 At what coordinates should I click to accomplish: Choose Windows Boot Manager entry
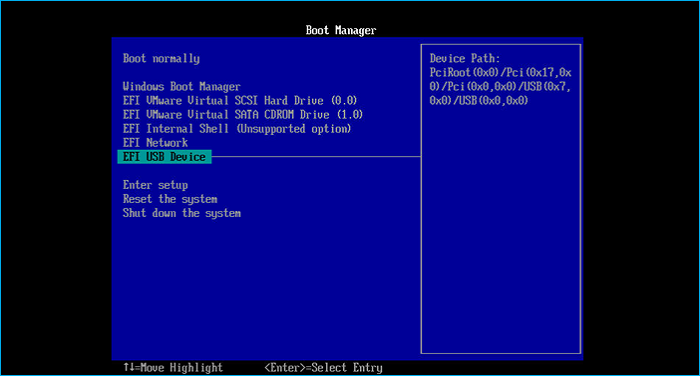[x=182, y=86]
